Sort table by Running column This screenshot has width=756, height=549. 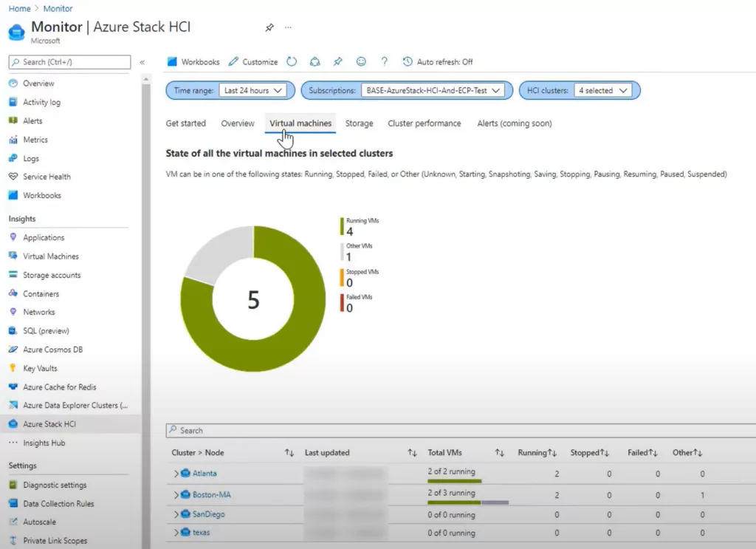tap(552, 453)
